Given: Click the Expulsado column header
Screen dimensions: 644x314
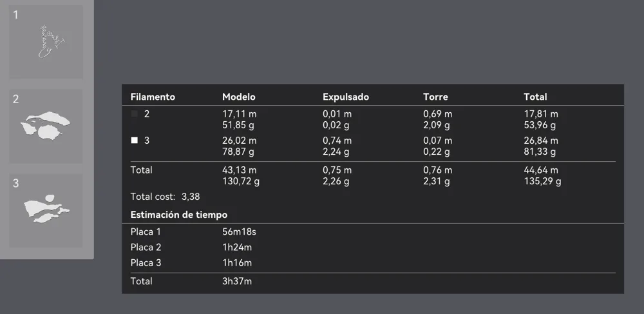Looking at the screenshot, I should pyautogui.click(x=346, y=97).
